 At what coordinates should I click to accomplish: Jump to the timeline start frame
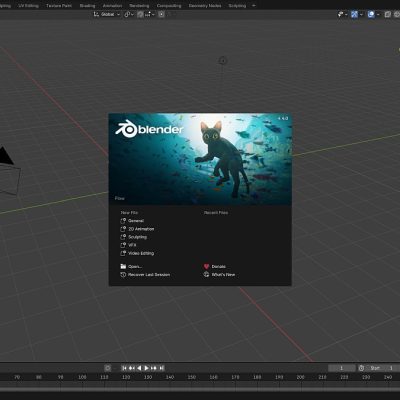(x=124, y=368)
